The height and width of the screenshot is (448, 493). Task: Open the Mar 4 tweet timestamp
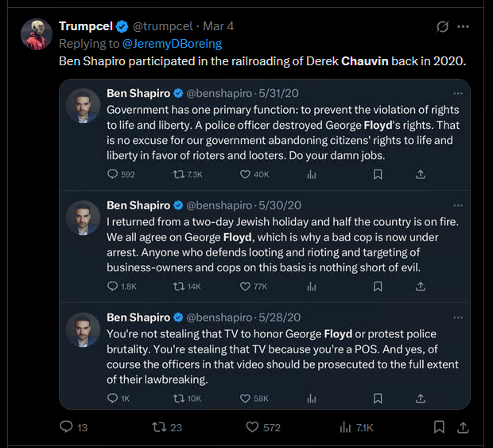[218, 26]
